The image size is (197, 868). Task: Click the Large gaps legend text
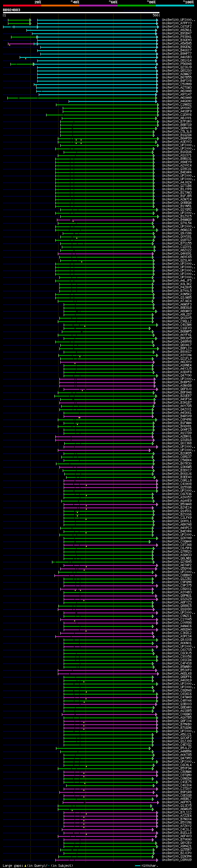(38, 865)
